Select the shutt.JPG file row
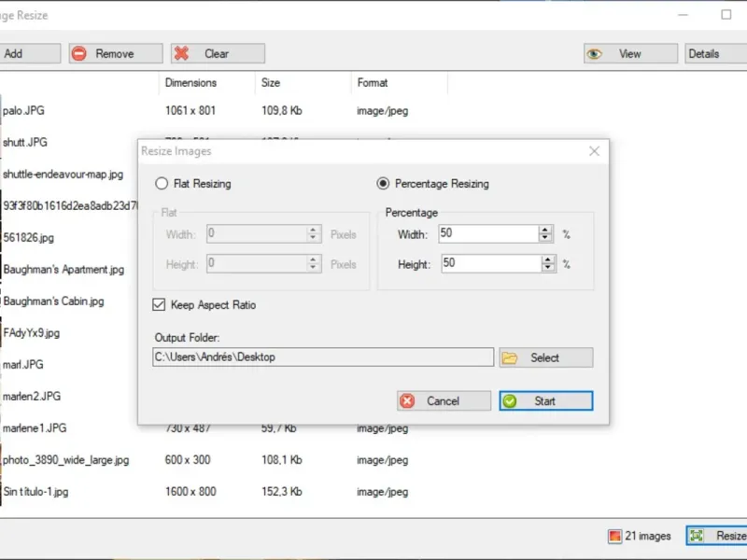This screenshot has width=747, height=560. pos(25,143)
